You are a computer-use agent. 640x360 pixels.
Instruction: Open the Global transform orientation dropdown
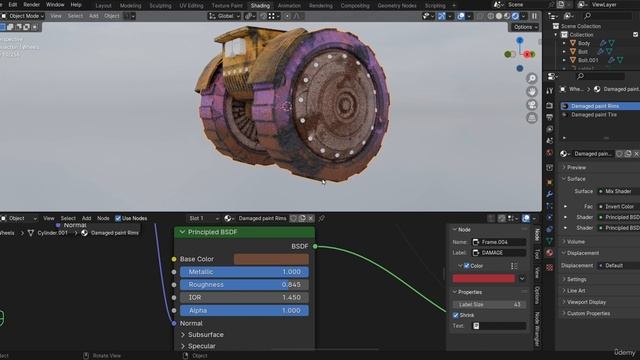click(224, 16)
